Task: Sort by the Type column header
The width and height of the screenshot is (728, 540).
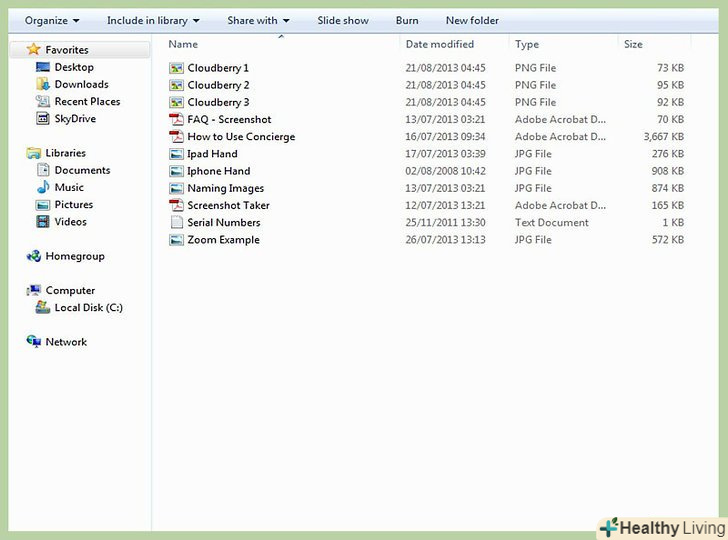Action: click(x=527, y=44)
